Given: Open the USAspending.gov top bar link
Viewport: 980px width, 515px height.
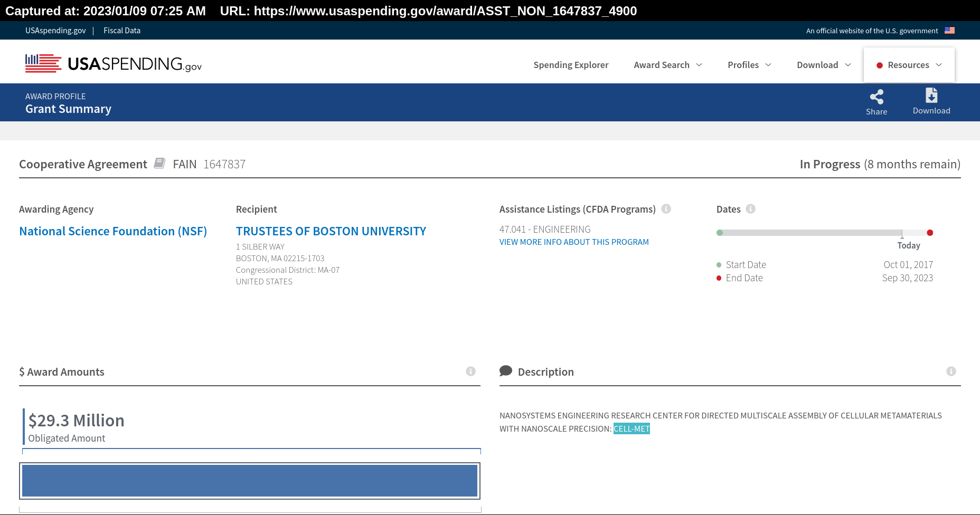Looking at the screenshot, I should click(55, 31).
